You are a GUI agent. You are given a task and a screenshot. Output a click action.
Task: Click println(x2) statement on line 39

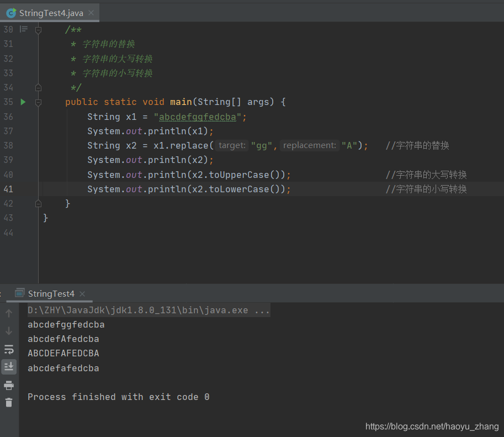151,160
